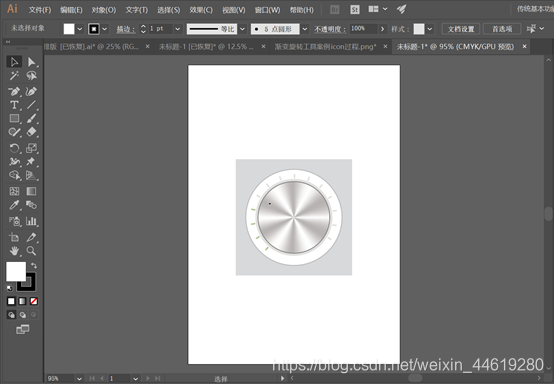The width and height of the screenshot is (554, 384).
Task: Select the Puppet Warp pin tool
Action: pos(31,161)
